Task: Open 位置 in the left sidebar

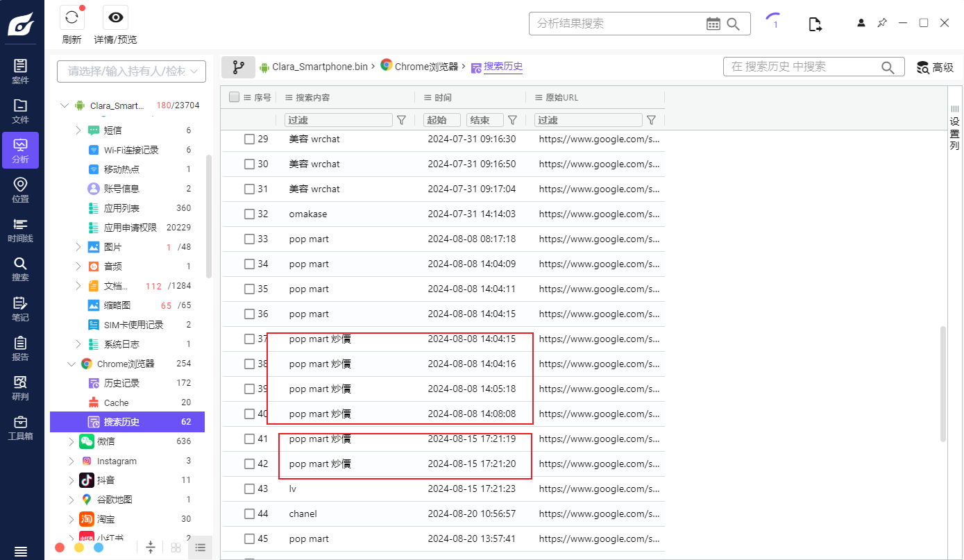Action: [21, 190]
